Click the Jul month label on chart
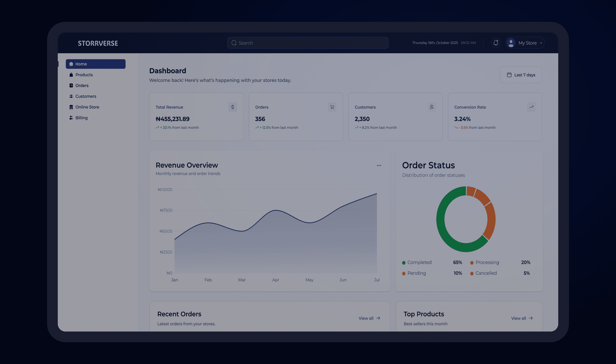Screen dimensions: 616x364 [x=377, y=280]
